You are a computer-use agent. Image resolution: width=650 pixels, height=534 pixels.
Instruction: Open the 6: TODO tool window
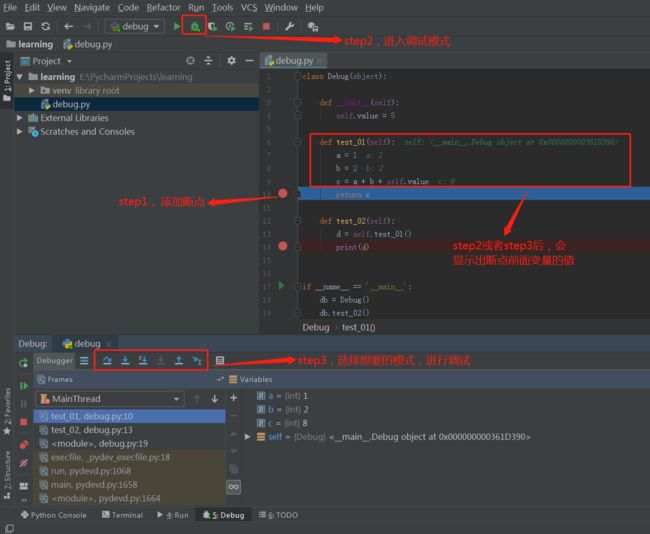(x=278, y=515)
